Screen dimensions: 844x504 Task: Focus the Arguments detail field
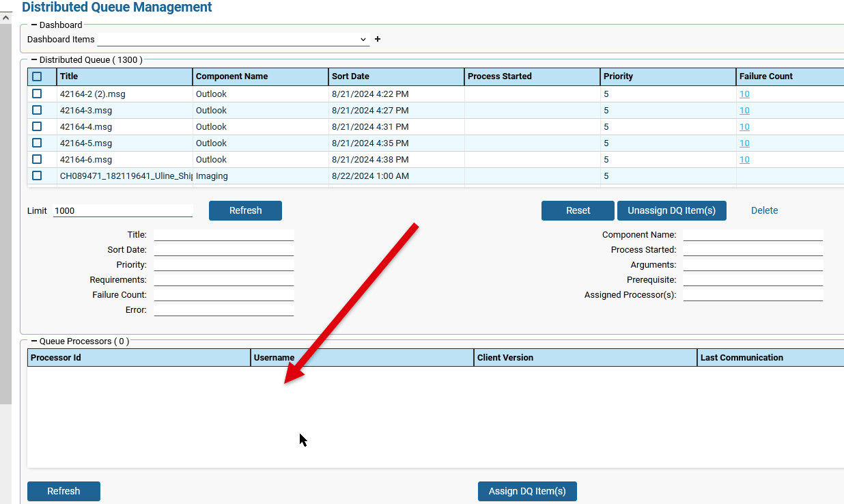[753, 264]
